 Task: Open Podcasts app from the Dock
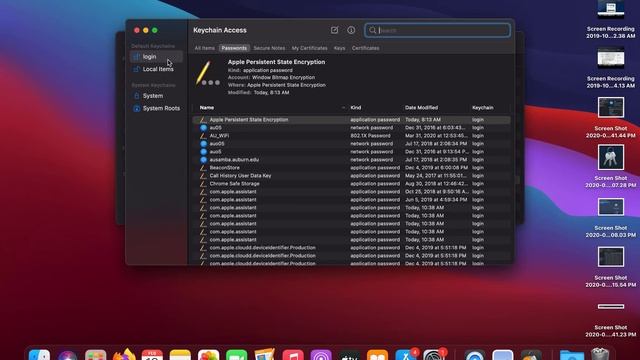click(x=321, y=355)
